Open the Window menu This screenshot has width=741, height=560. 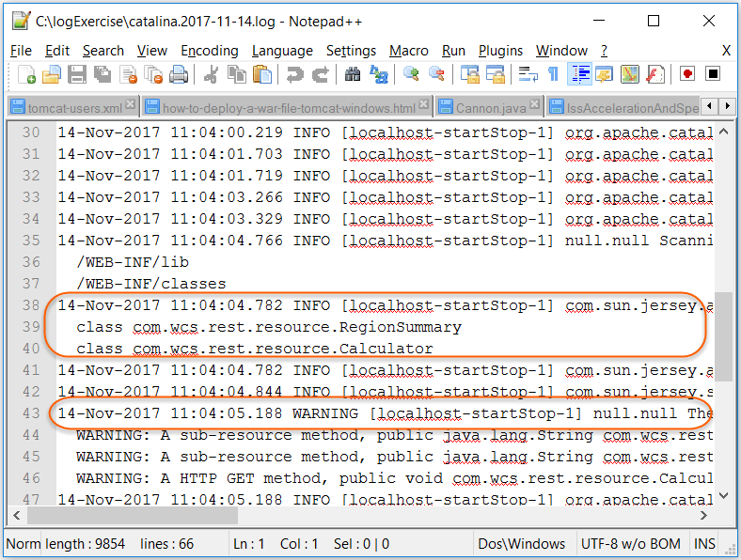point(561,51)
